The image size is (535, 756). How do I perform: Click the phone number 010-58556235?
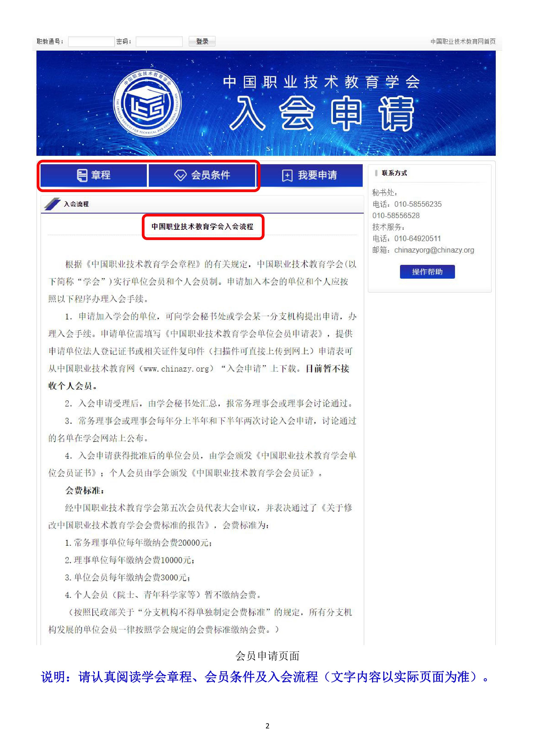tap(418, 204)
